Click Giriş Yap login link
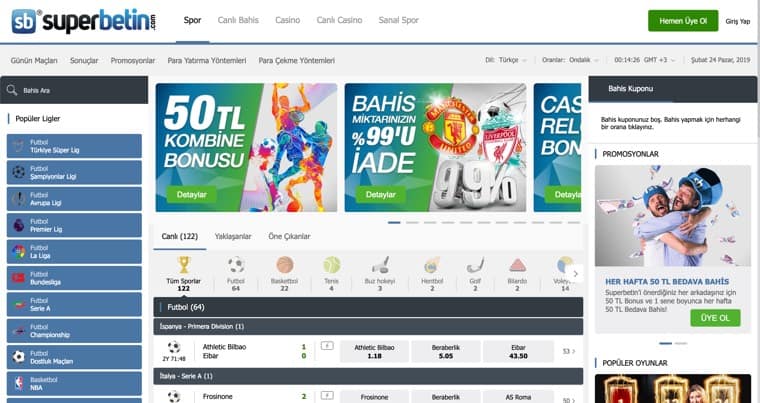 click(738, 21)
